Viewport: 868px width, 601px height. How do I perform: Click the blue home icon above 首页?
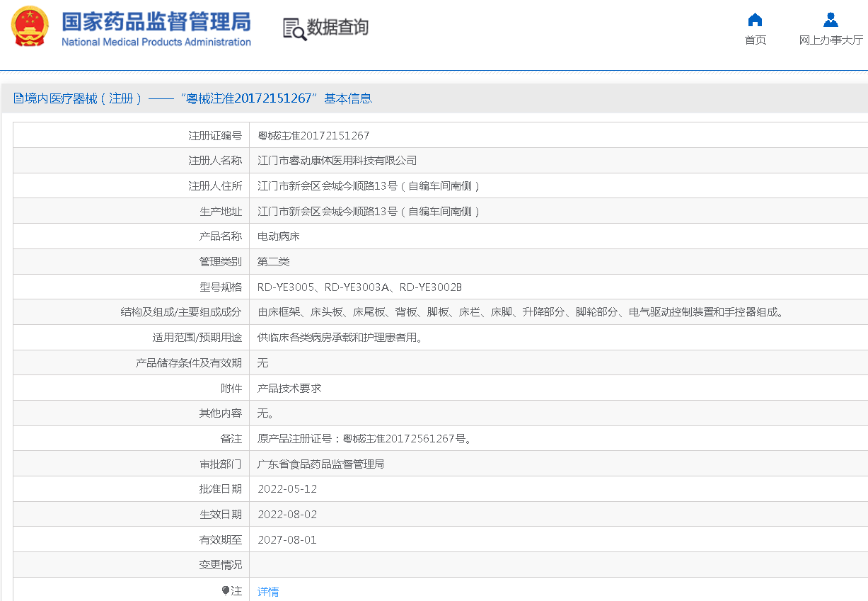tap(754, 20)
